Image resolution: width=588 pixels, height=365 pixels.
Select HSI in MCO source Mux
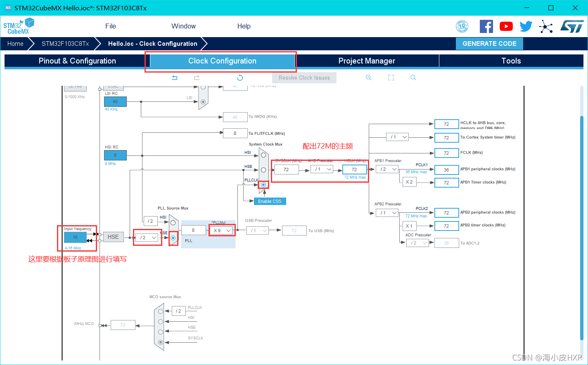(x=161, y=322)
